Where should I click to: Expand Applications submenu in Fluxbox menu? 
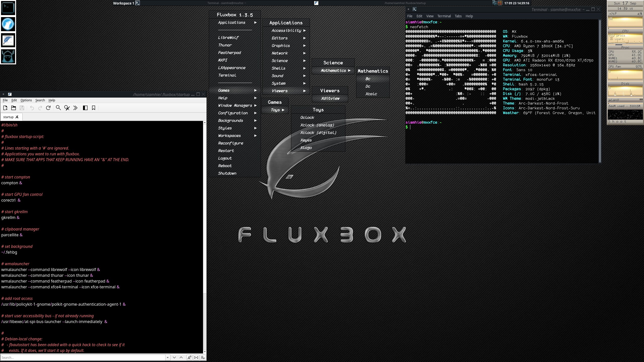coord(235,22)
